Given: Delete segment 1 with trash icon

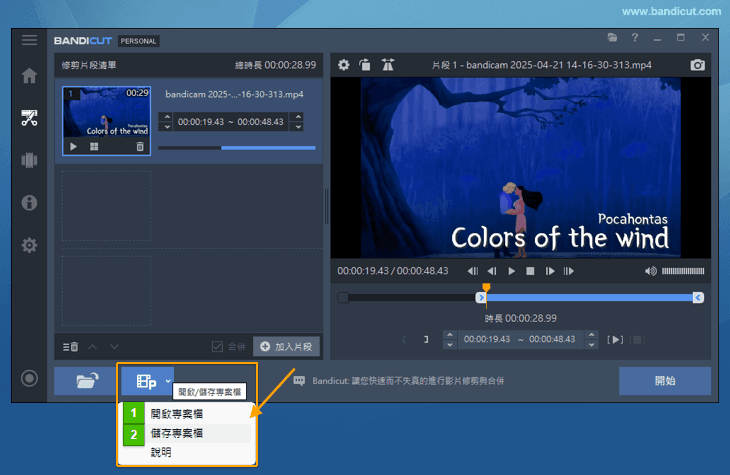Looking at the screenshot, I should 140,147.
